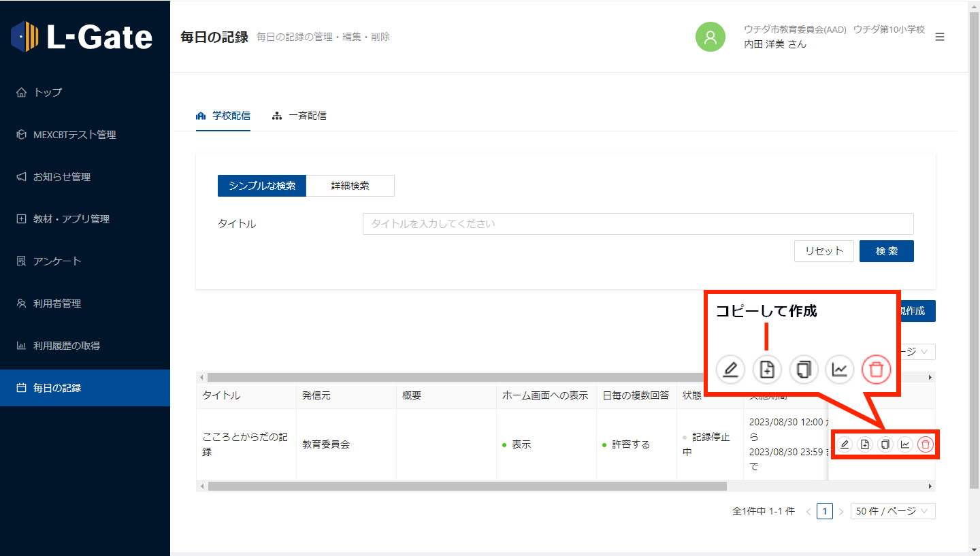980x556 pixels.
Task: Open the hamburger menu at top right
Action: pyautogui.click(x=940, y=37)
